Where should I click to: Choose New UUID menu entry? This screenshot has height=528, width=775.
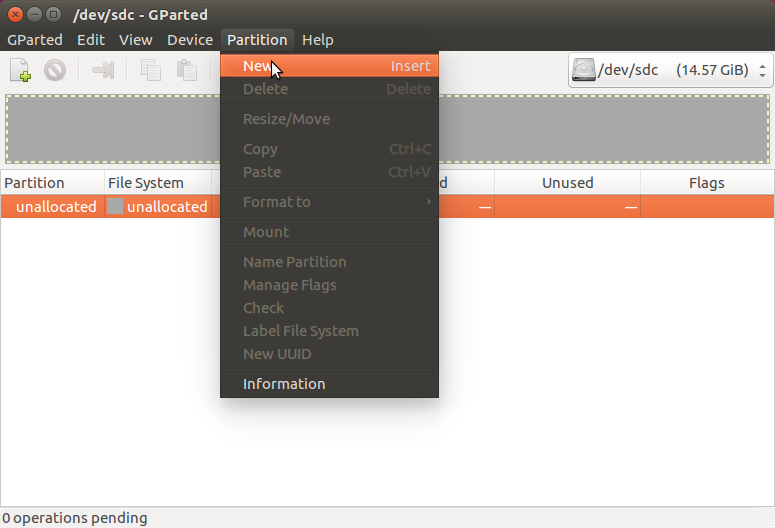(329, 354)
